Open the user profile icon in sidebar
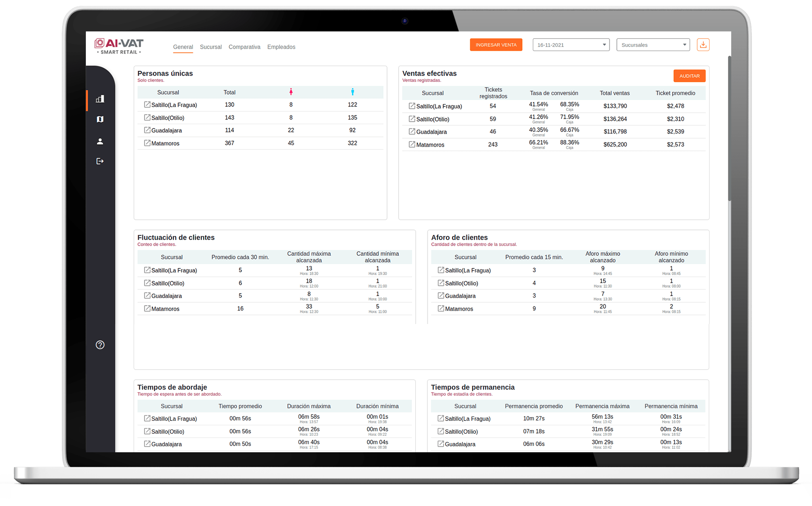 [100, 141]
